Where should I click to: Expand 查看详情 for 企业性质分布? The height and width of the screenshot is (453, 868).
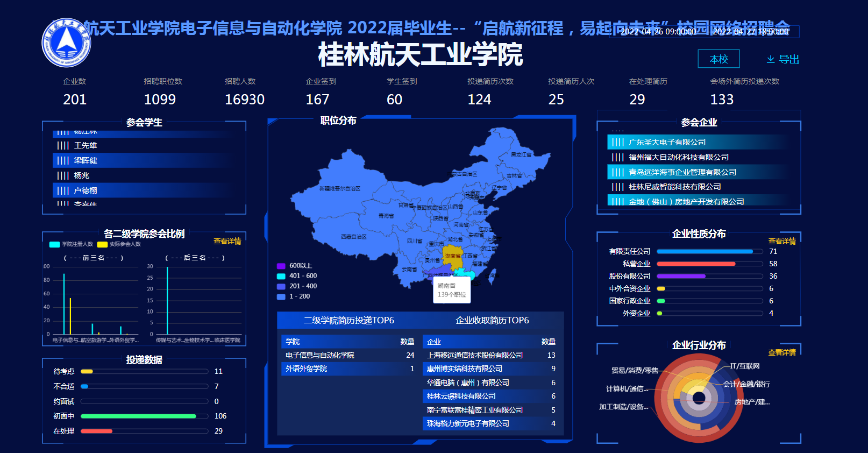(x=781, y=241)
